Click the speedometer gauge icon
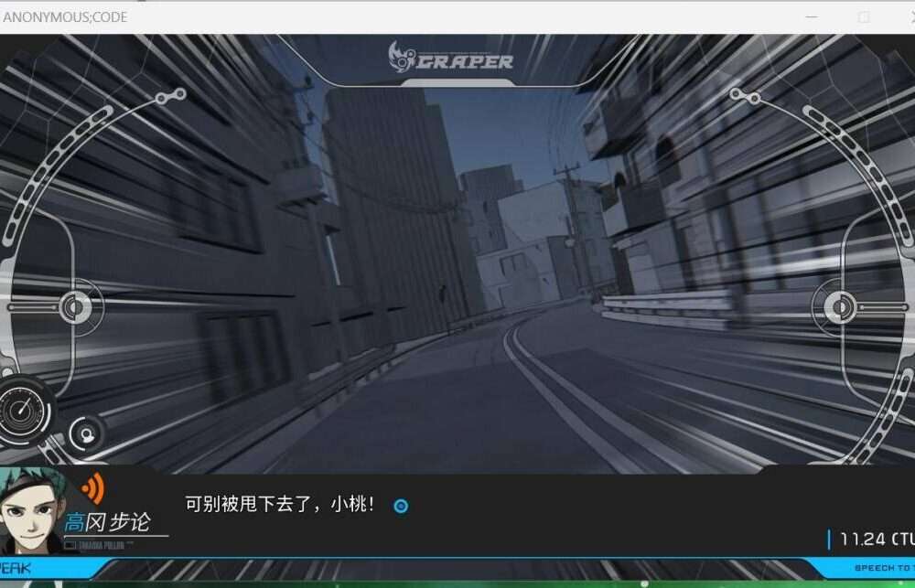 tap(24, 412)
